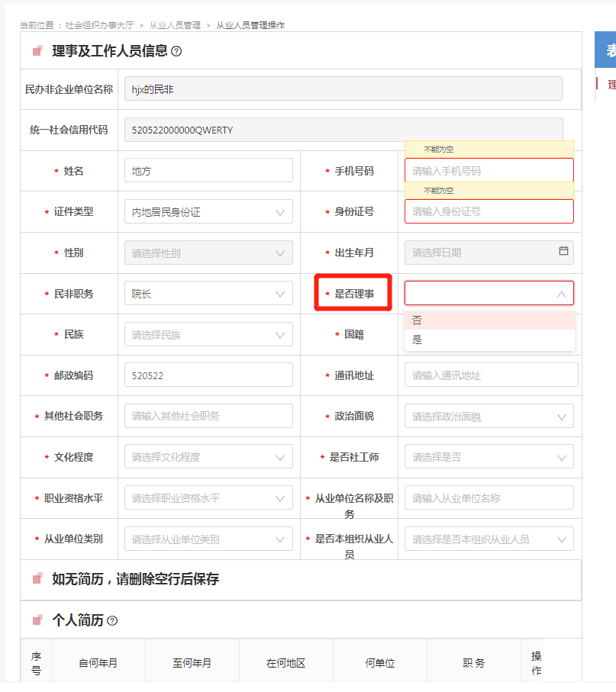Screen dimensions: 616x692
Task: Navigate to 从业人员管理 breadcrumb link
Action: 175,25
